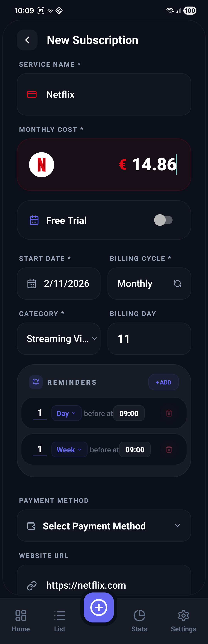Go to the List tab
208x644 pixels.
(59, 620)
